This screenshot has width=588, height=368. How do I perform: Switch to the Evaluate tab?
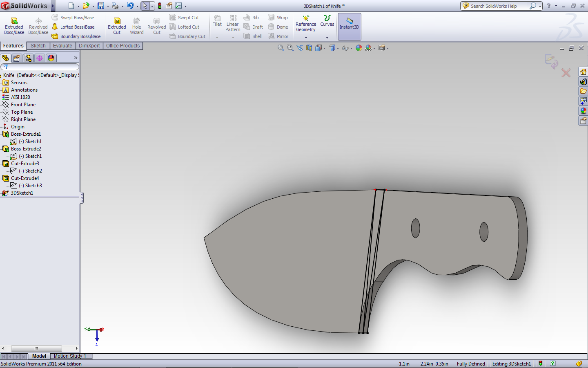click(62, 46)
